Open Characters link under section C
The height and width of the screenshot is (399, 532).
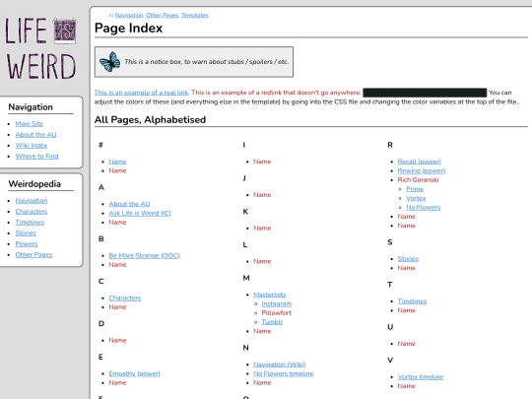point(125,299)
